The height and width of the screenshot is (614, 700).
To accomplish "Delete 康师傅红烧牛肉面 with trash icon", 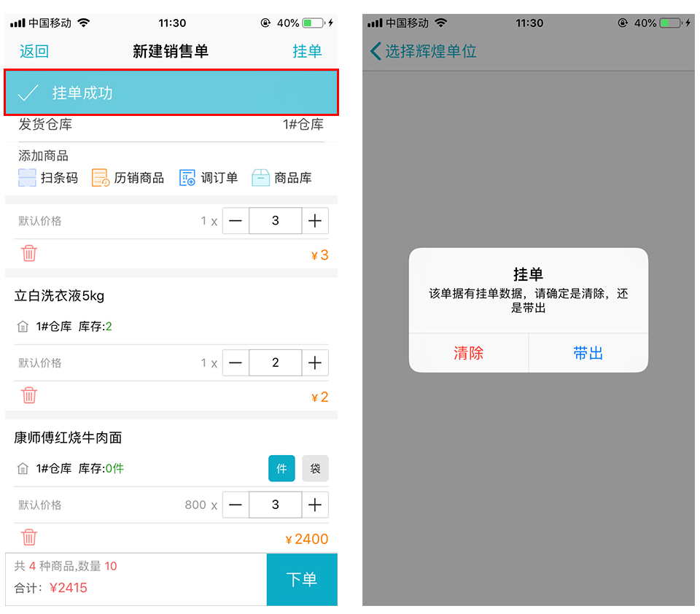I will pyautogui.click(x=29, y=537).
